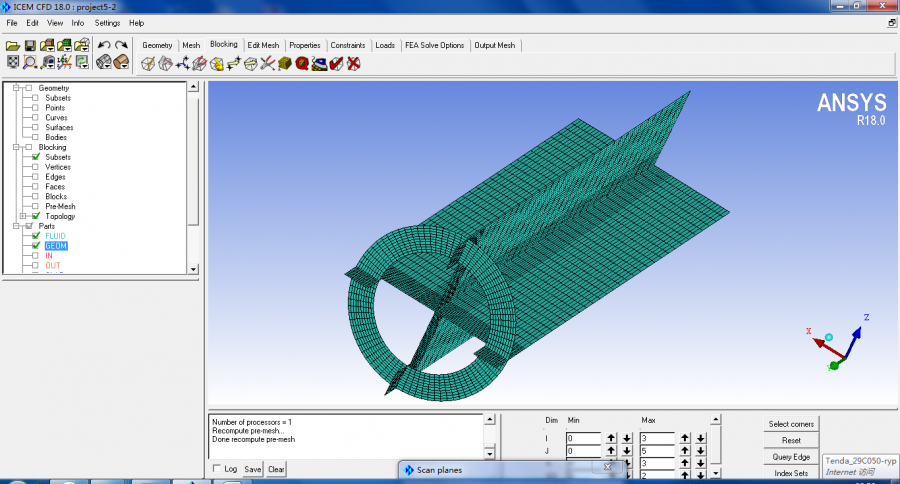
Task: Click the Open Project folder icon
Action: coord(13,45)
